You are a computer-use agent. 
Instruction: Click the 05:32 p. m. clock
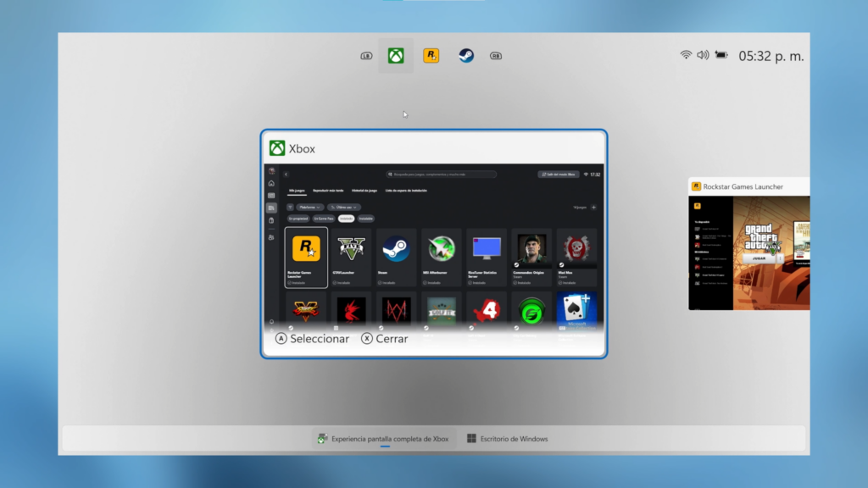click(771, 56)
